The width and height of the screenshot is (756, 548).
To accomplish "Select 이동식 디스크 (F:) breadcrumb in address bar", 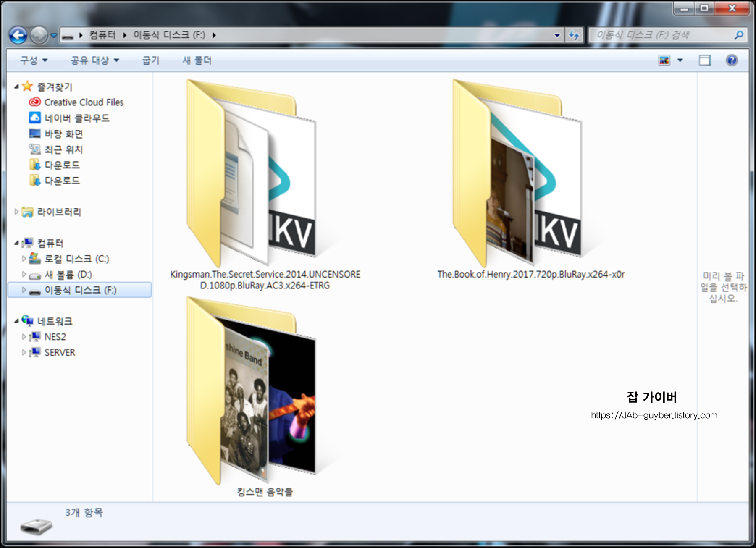I will (169, 35).
